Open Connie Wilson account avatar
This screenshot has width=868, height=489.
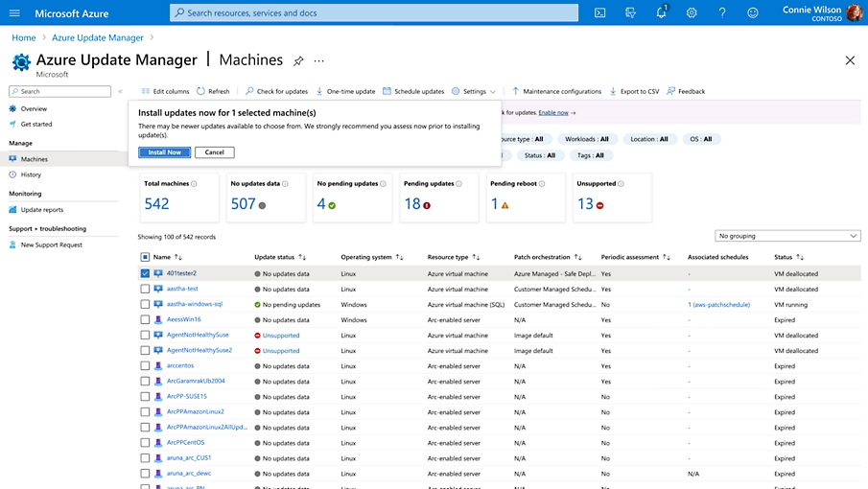tap(855, 12)
